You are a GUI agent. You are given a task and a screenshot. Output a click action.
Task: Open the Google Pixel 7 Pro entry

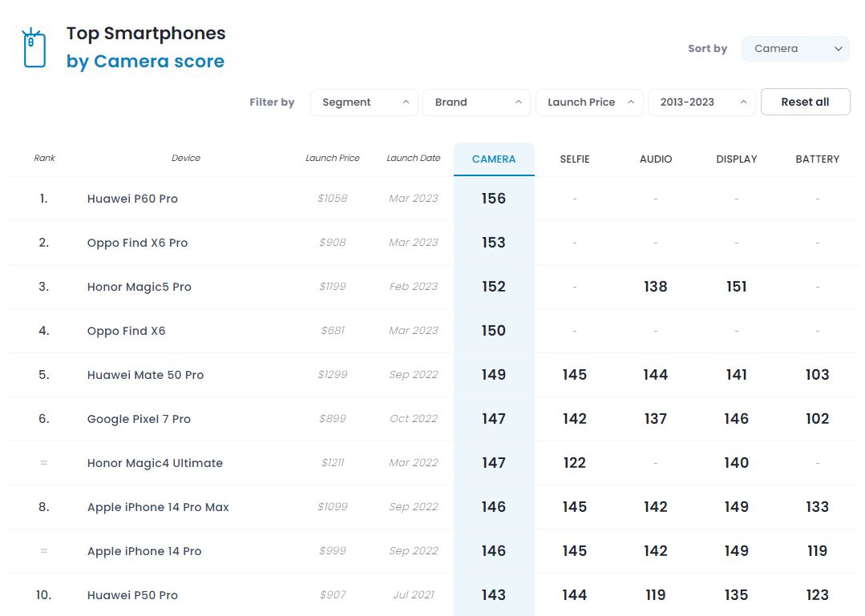click(139, 419)
